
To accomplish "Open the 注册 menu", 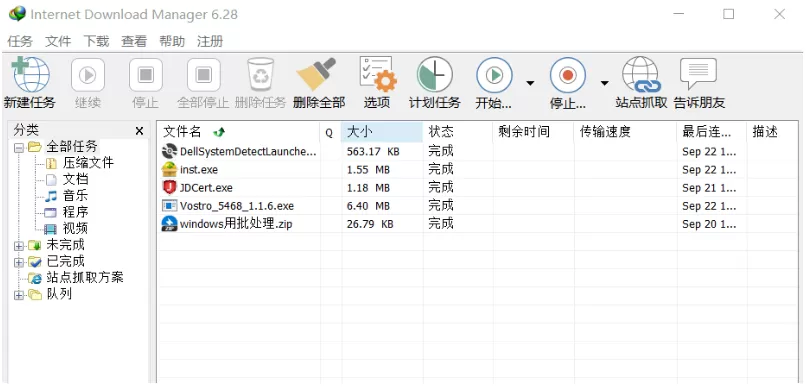I will [x=210, y=41].
